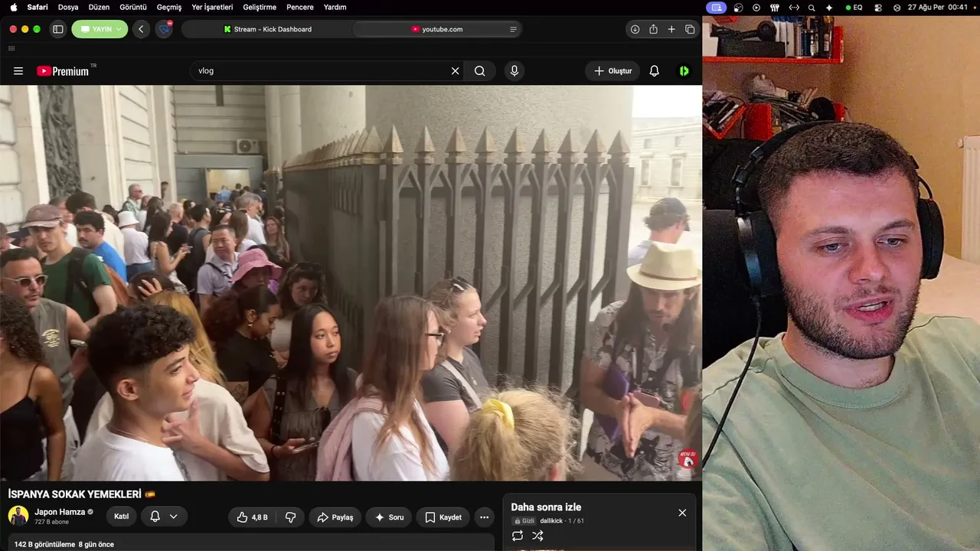
Task: Open the play-circle menu bar icon
Action: [756, 7]
